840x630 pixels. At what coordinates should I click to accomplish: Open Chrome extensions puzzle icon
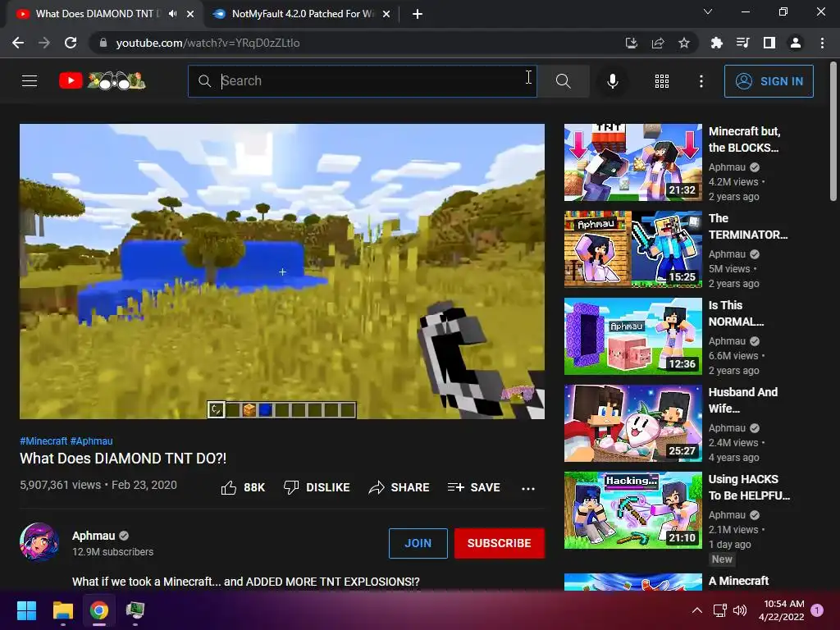tap(716, 43)
